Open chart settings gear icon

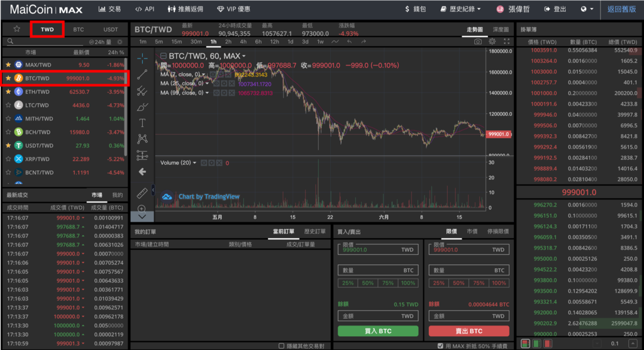pyautogui.click(x=492, y=42)
